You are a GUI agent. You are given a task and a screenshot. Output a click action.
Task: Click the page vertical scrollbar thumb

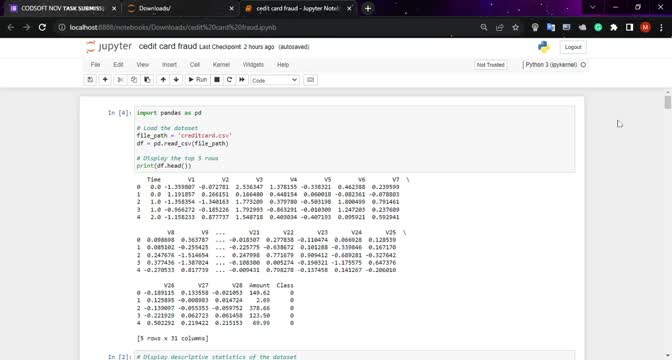668,102
